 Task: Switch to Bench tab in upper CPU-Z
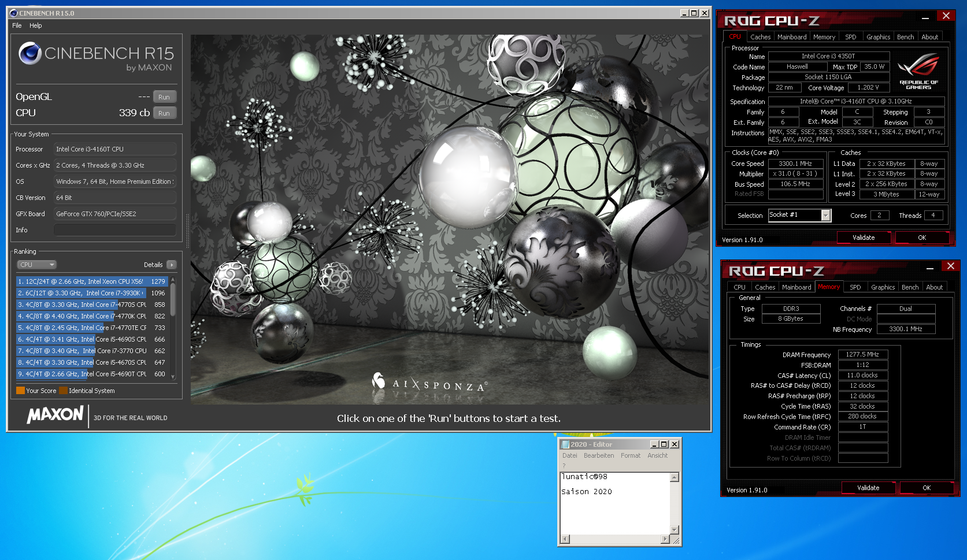click(906, 37)
